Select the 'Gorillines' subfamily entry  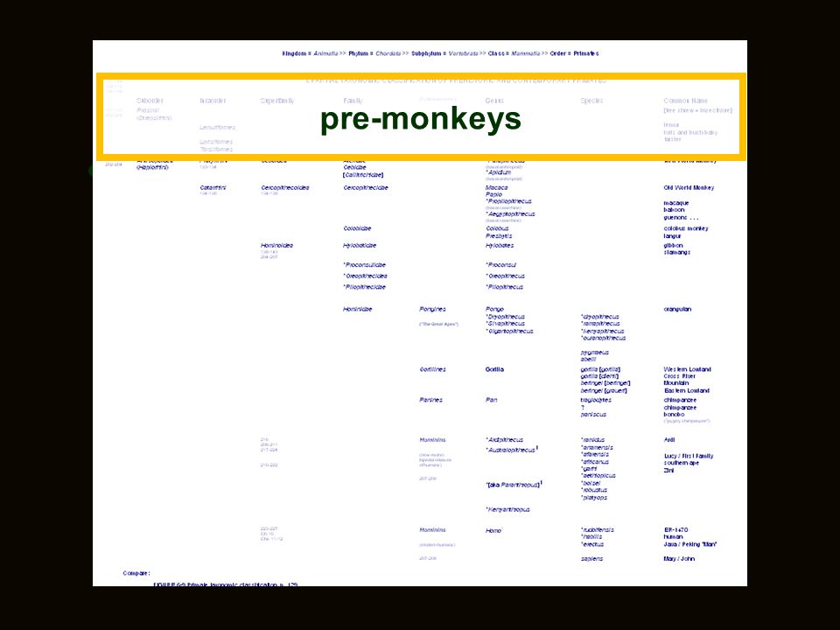(x=432, y=369)
